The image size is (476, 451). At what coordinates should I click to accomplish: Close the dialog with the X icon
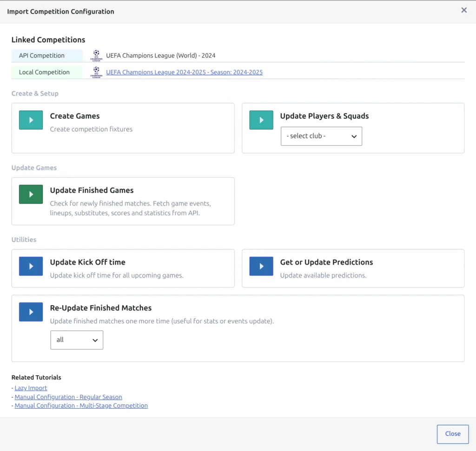coord(464,10)
